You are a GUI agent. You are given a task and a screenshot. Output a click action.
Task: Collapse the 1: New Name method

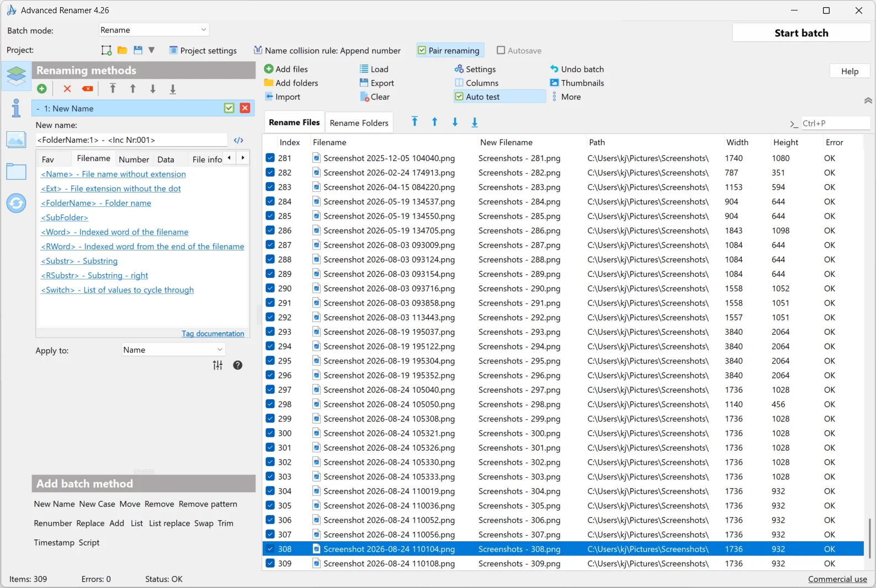(38, 109)
